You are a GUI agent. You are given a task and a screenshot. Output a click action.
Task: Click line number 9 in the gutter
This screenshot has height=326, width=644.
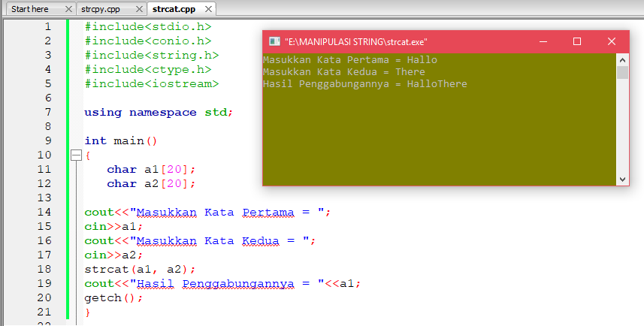48,140
